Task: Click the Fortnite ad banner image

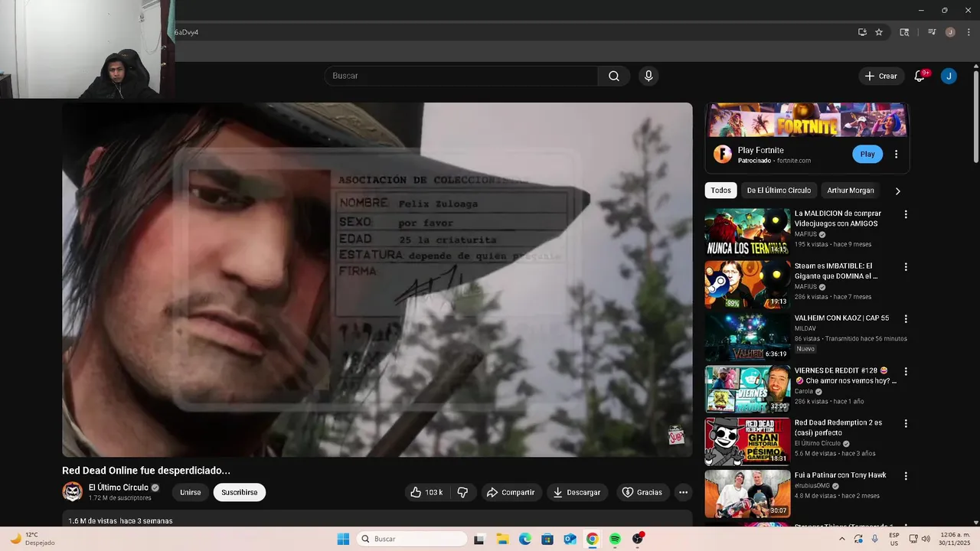Action: 807,120
